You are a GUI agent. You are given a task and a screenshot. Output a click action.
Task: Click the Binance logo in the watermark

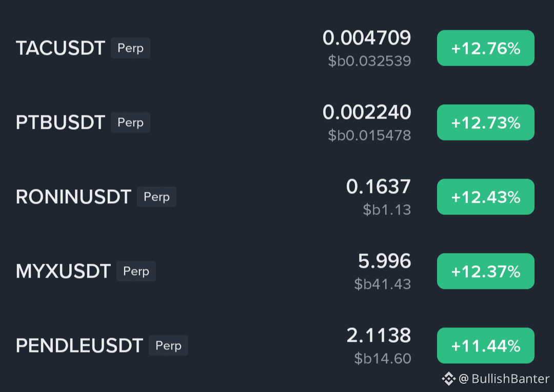(449, 378)
